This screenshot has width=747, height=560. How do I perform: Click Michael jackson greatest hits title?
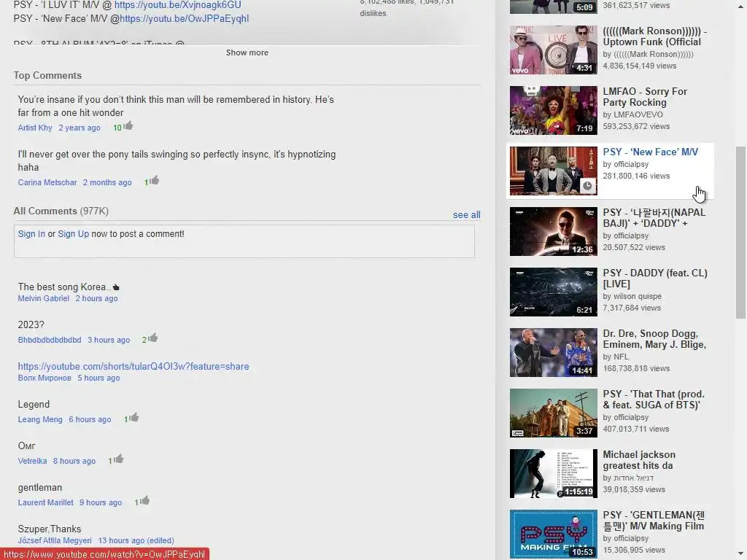pos(639,459)
